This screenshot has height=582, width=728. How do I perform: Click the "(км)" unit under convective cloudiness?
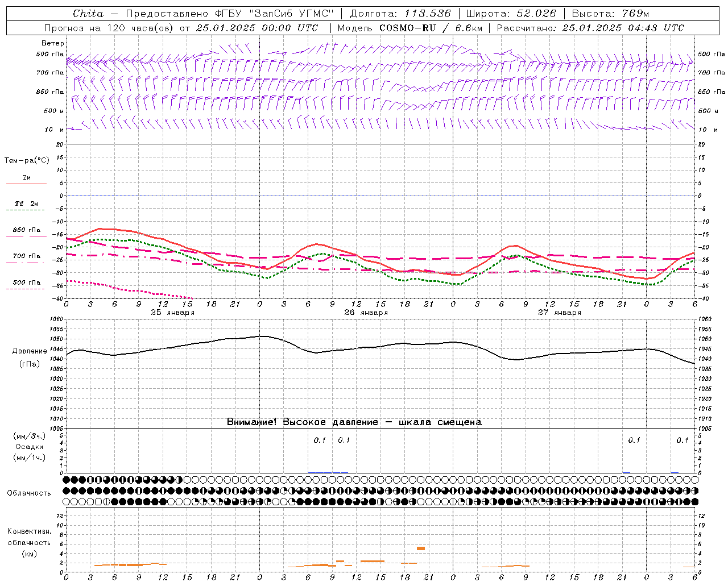29,554
